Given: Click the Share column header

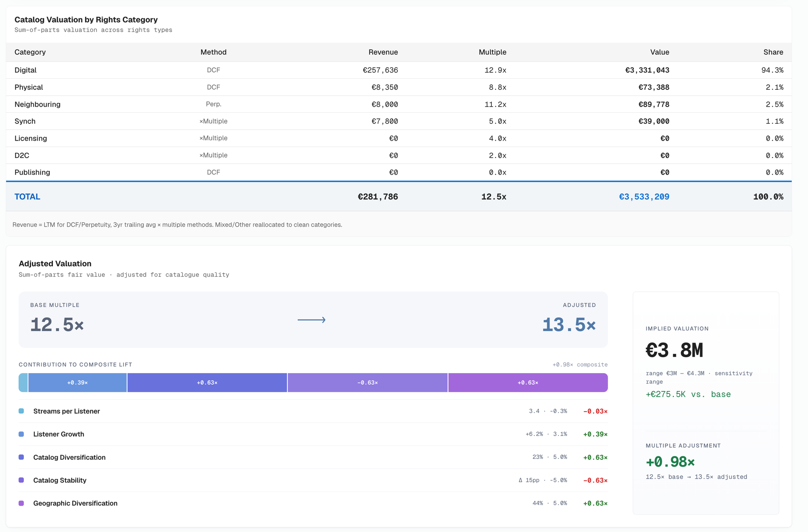Looking at the screenshot, I should (773, 52).
